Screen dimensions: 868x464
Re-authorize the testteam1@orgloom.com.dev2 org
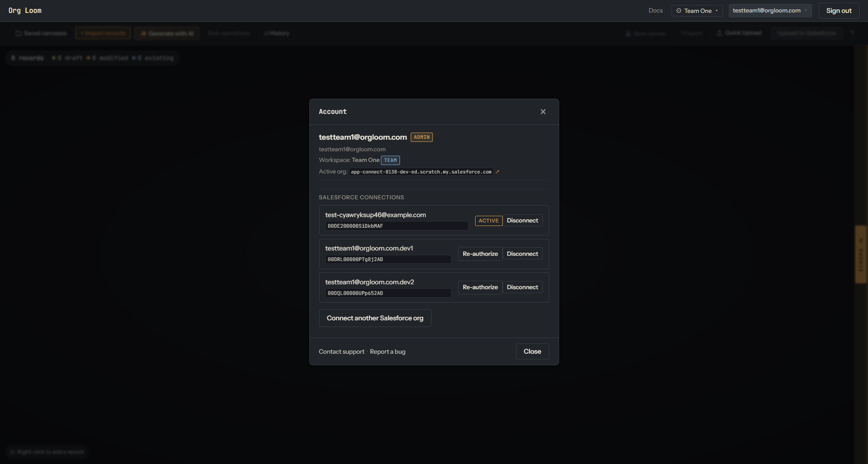click(480, 287)
